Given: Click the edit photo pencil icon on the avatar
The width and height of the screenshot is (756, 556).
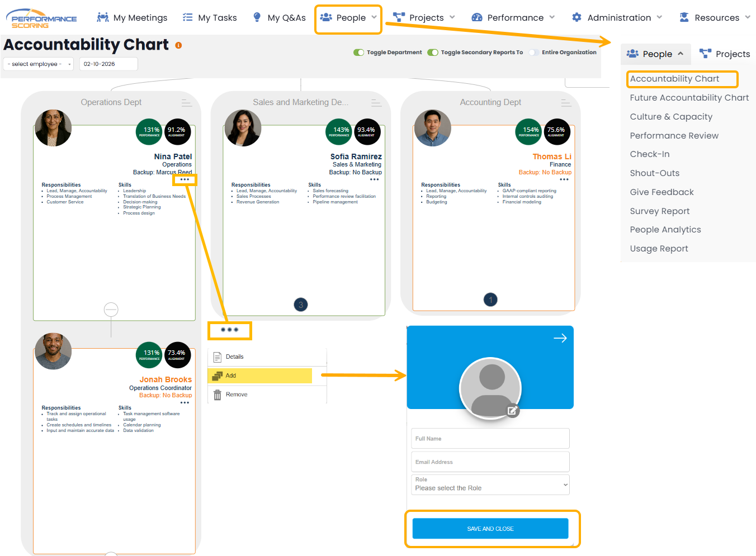Looking at the screenshot, I should coord(512,411).
